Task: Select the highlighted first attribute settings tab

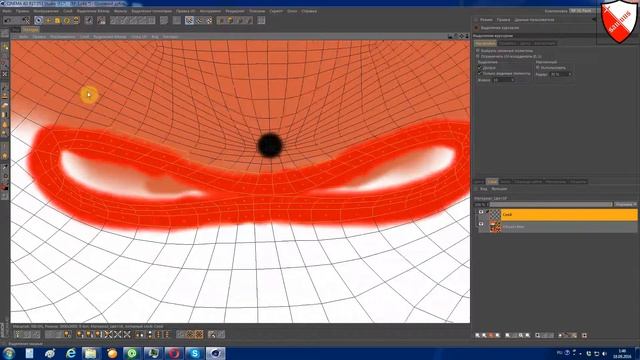Action: [485, 43]
